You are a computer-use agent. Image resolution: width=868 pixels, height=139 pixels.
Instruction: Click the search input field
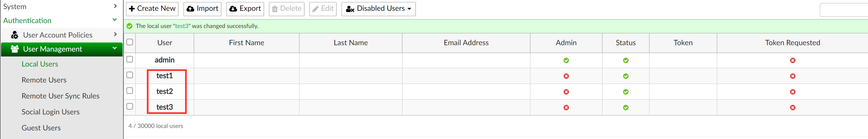[844, 10]
